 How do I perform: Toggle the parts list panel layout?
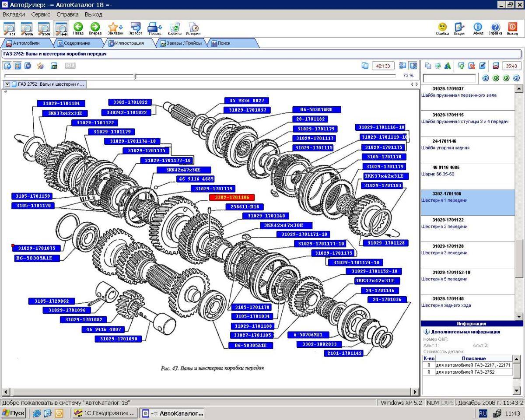click(x=413, y=66)
